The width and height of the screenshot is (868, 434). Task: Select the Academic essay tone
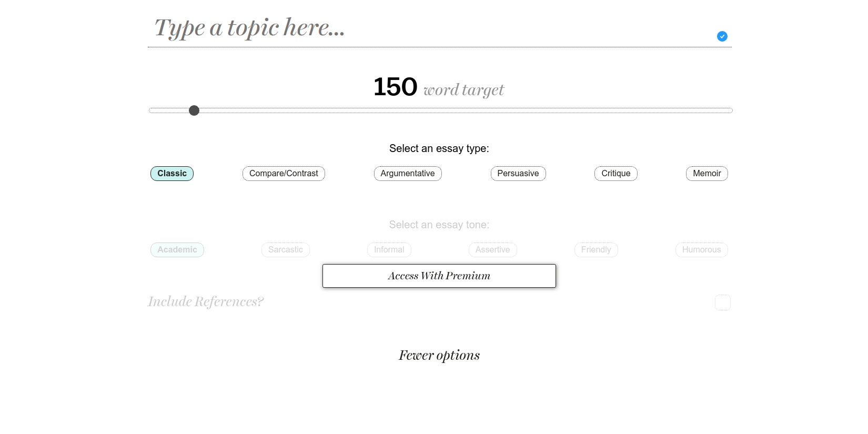coord(177,250)
